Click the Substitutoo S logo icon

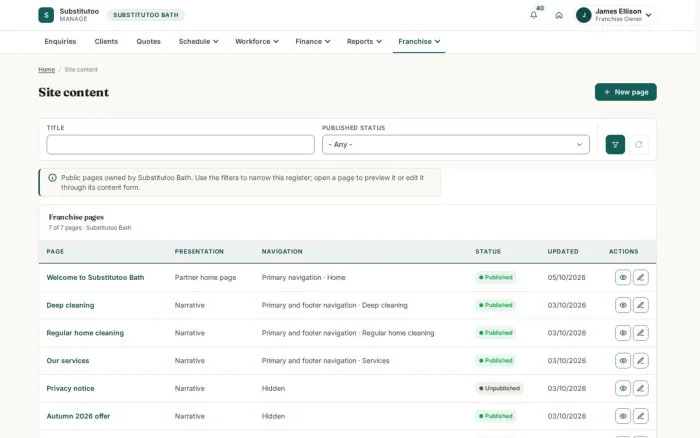point(46,15)
